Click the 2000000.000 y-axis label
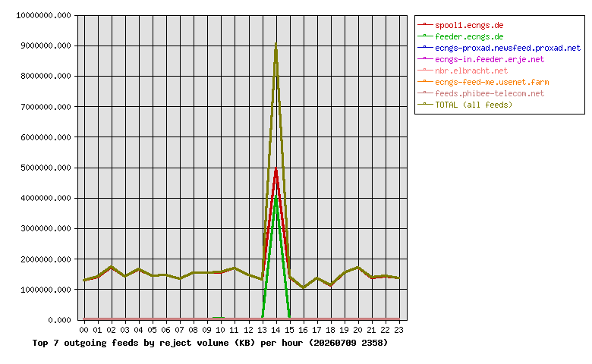This screenshot has width=592, height=364. (x=46, y=259)
